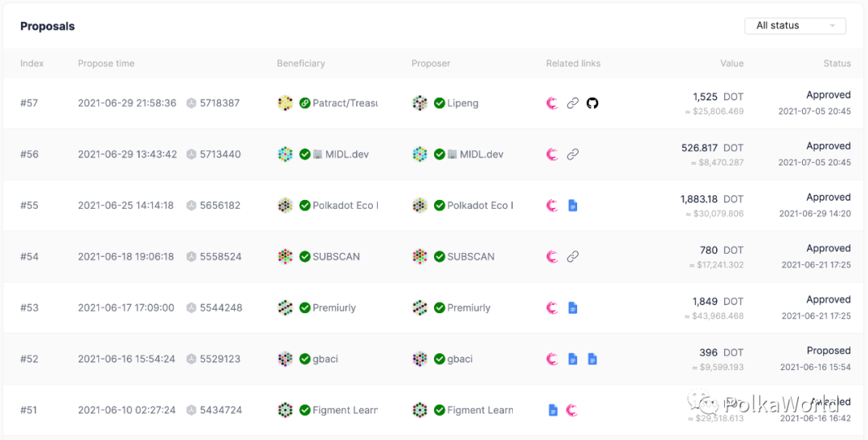Viewport: 868px width, 440px height.
Task: Open Polkassembly link for proposal #54
Action: coord(552,256)
